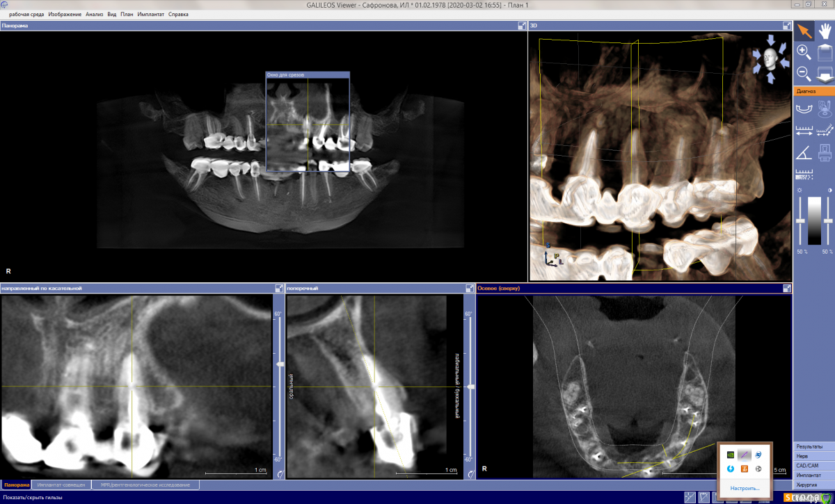Maximize the Панорама view panel

click(x=522, y=26)
